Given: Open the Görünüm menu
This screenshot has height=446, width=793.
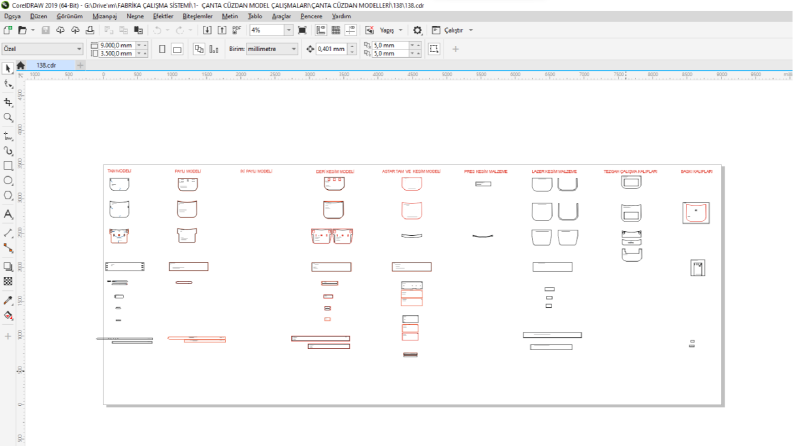Looking at the screenshot, I should click(69, 16).
